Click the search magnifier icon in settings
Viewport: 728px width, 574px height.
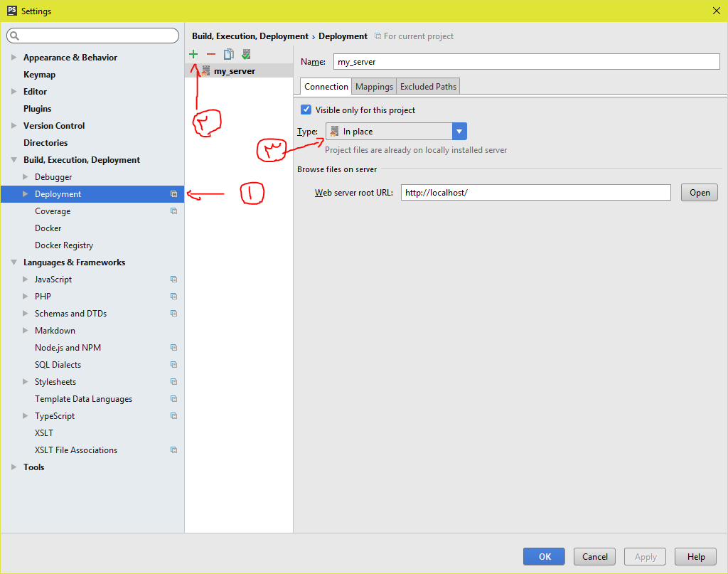click(14, 36)
